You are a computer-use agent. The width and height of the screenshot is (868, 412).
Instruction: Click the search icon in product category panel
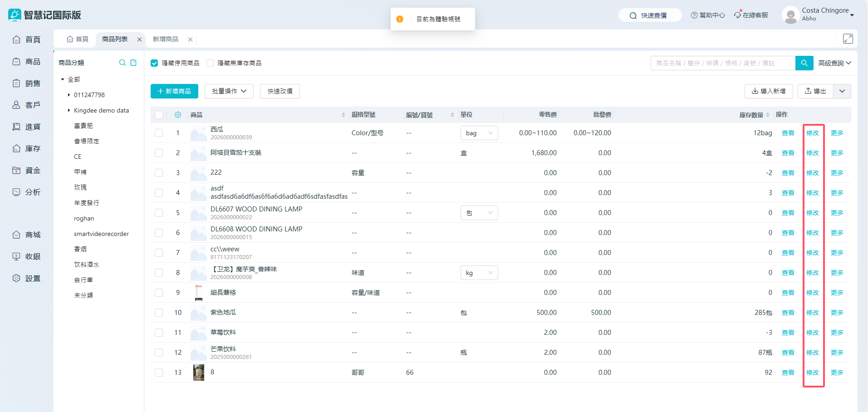tap(122, 63)
